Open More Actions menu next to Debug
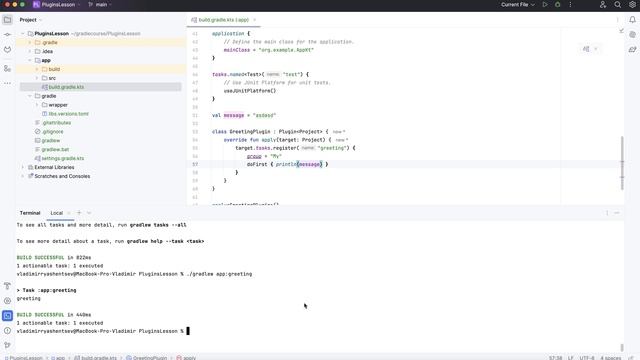This screenshot has width=640, height=360. click(x=570, y=4)
